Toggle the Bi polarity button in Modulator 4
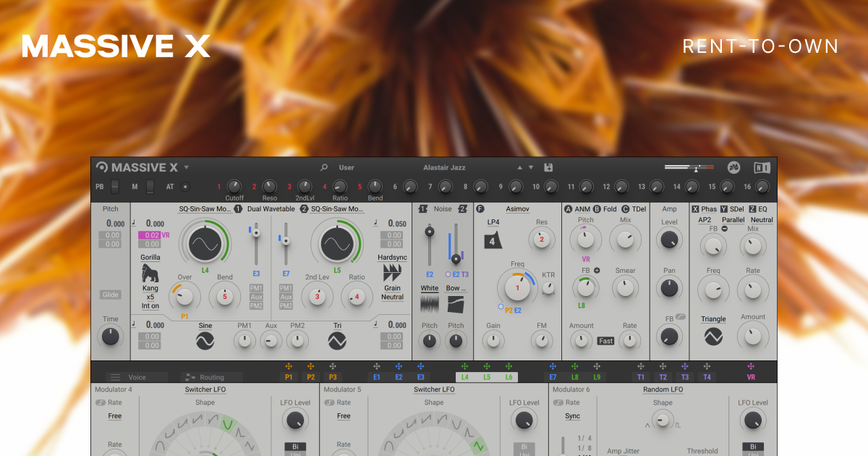Screen dimensions: 868x456 [294, 447]
